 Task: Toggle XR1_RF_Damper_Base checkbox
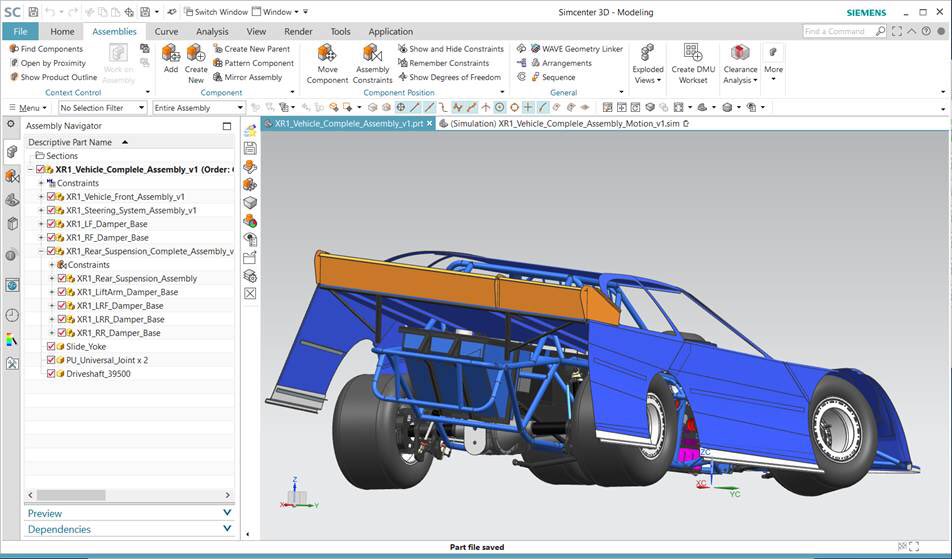51,237
